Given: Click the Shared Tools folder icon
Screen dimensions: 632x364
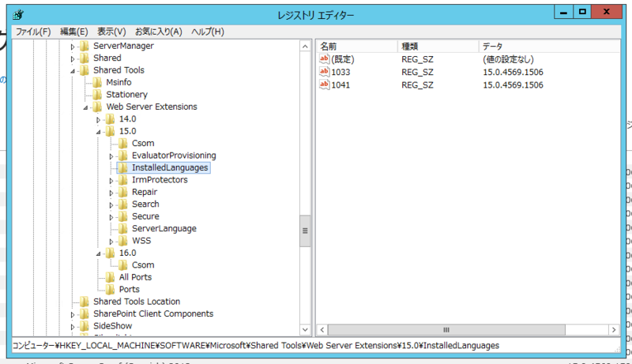Looking at the screenshot, I should click(x=85, y=70).
